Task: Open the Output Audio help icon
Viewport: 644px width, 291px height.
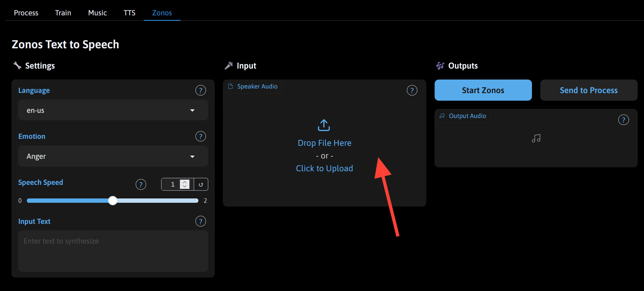Action: point(623,120)
